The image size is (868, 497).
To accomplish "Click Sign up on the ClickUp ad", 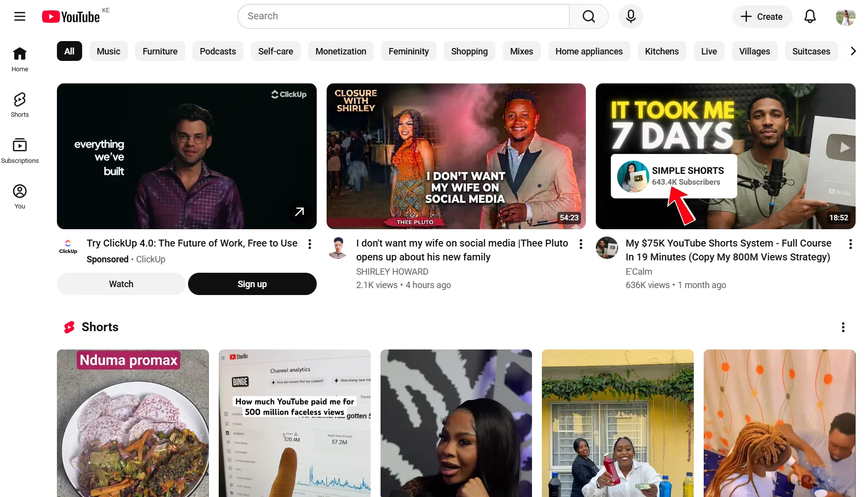I will click(x=252, y=284).
